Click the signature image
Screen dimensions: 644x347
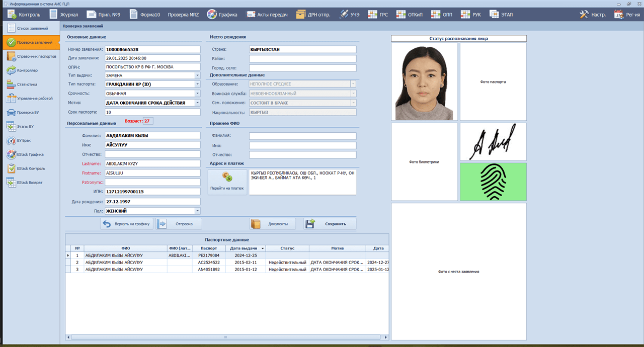coord(493,142)
